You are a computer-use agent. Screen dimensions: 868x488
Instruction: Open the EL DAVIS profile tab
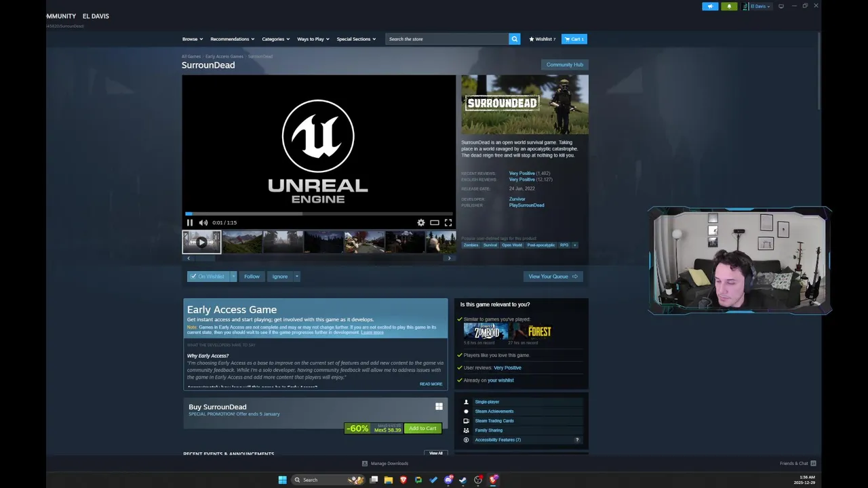pos(96,16)
